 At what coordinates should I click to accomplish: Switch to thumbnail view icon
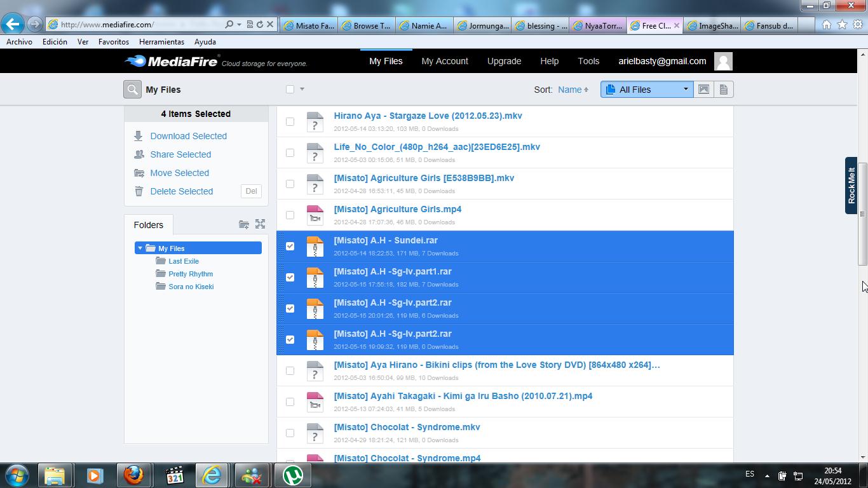(x=703, y=90)
